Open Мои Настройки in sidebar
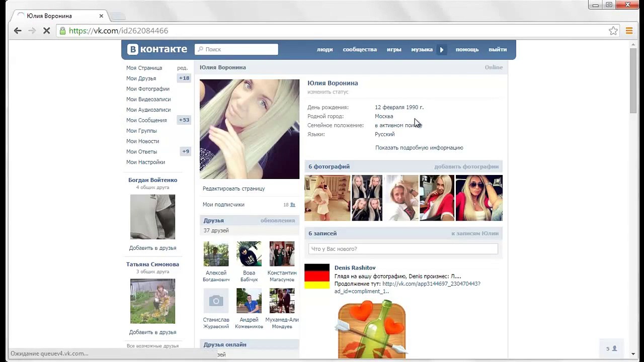 [145, 162]
